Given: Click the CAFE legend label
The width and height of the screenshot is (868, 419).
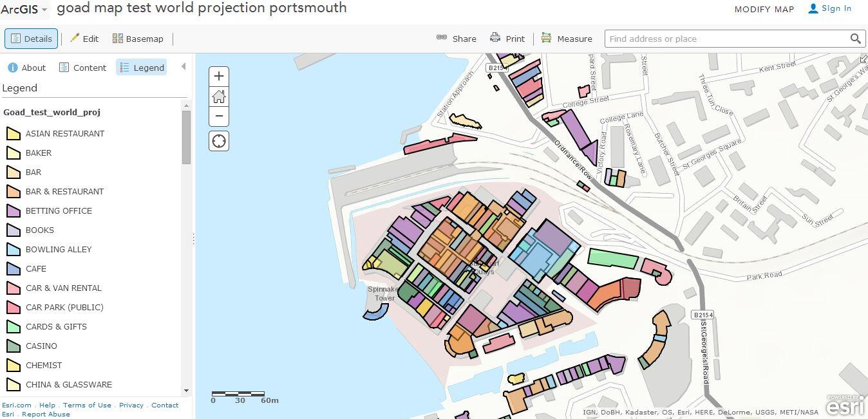Looking at the screenshot, I should 36,268.
